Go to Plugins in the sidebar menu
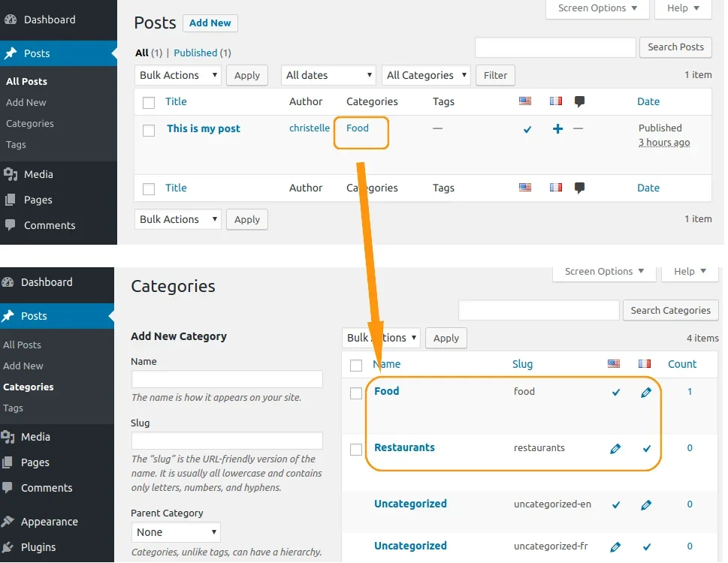 38,547
